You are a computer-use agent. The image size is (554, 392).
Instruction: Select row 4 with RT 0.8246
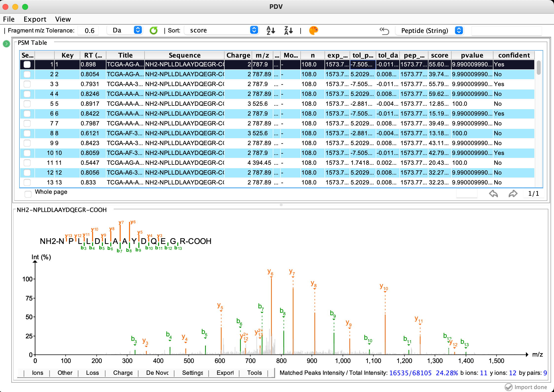(x=277, y=94)
